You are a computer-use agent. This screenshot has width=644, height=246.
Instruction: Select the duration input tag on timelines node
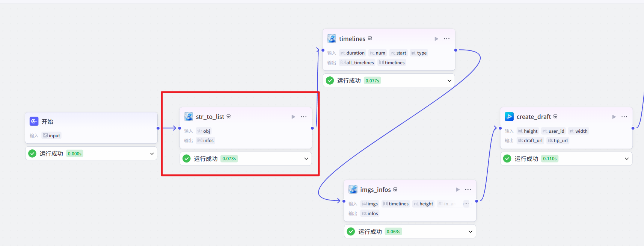pos(353,53)
